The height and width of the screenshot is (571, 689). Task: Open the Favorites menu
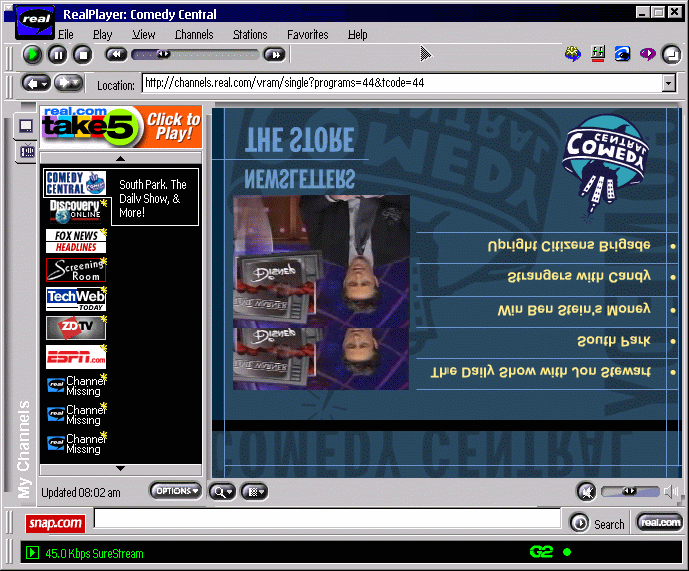pos(308,34)
